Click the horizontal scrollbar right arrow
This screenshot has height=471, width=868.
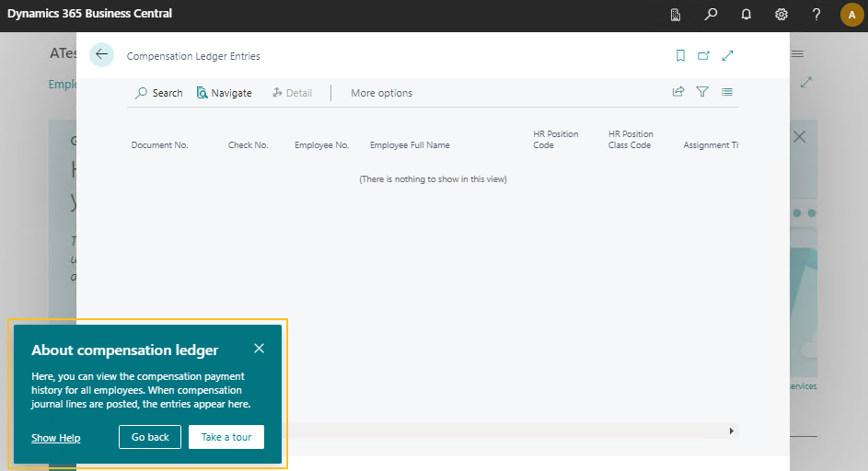pos(732,431)
